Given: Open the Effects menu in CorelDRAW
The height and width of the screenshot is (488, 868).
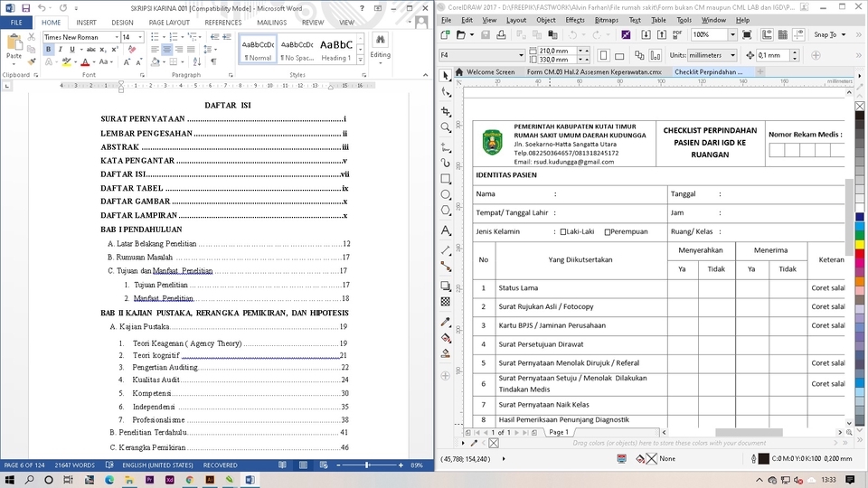Looking at the screenshot, I should (575, 20).
